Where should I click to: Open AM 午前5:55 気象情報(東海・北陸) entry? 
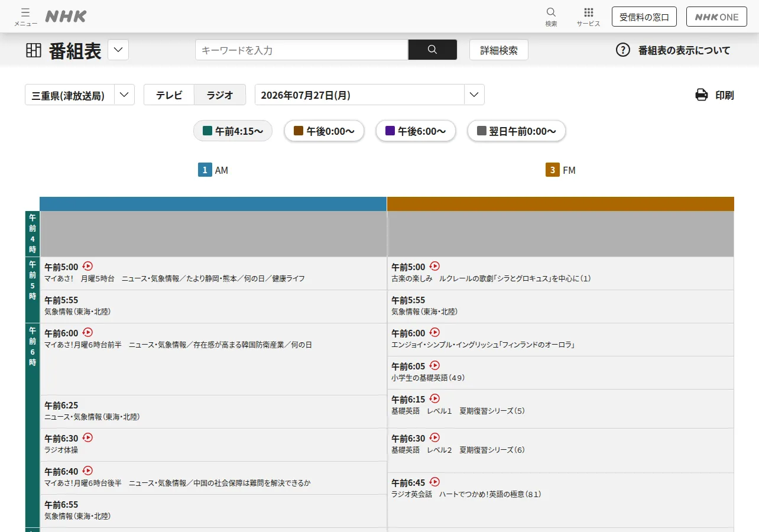[213, 306]
